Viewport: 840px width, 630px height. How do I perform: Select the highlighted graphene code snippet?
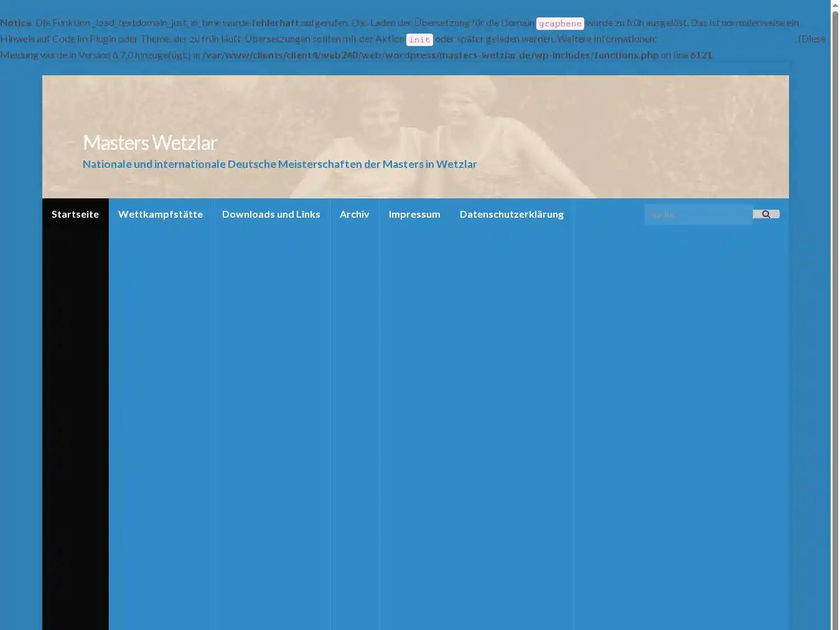[x=559, y=23]
